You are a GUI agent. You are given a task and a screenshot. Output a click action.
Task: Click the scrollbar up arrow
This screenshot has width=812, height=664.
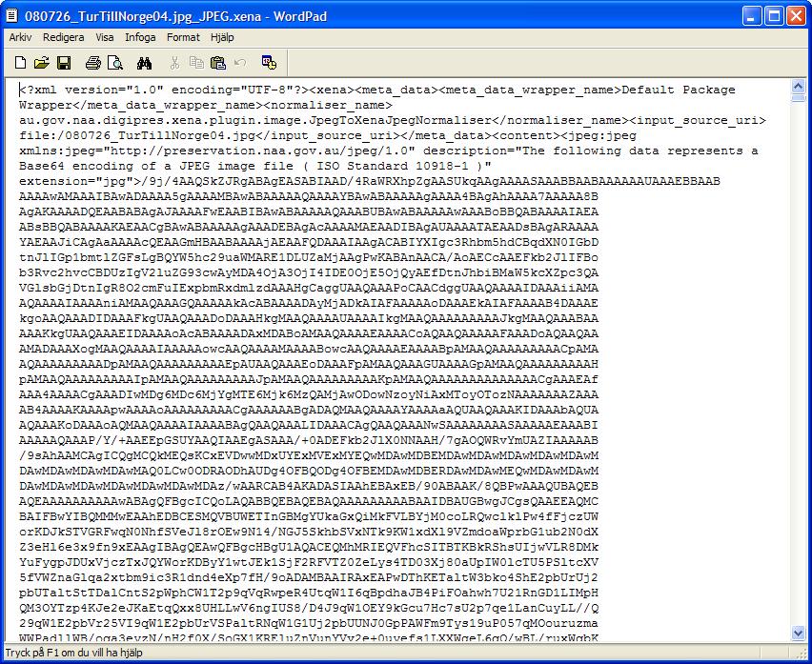[x=798, y=86]
